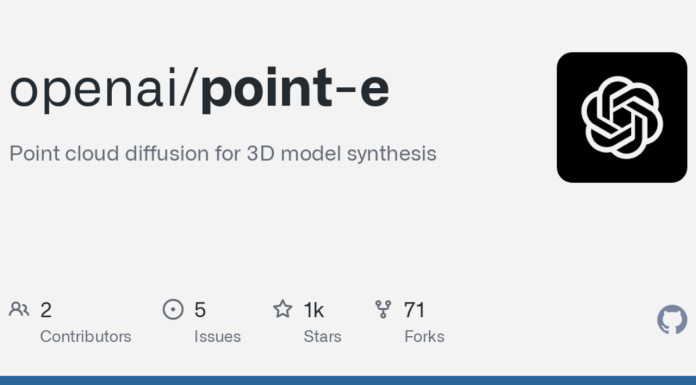Viewport: 696px width, 385px height.
Task: Click the fork branch icon
Action: pyautogui.click(x=383, y=309)
